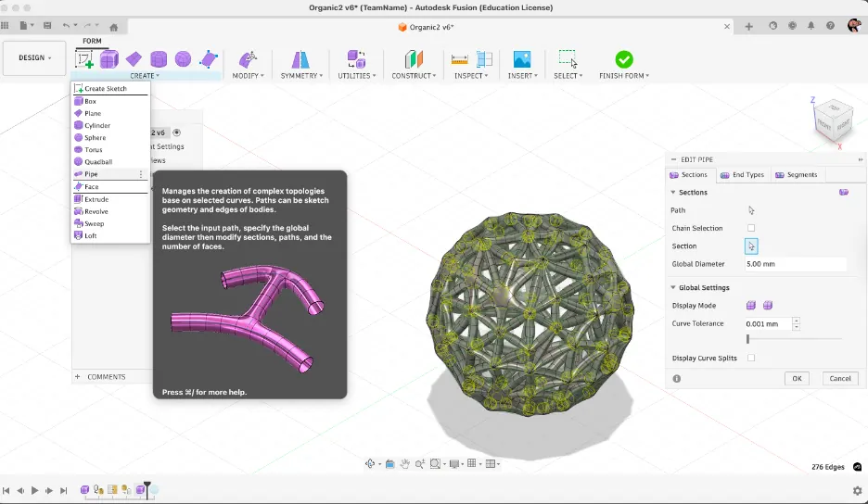
Task: Choose Extrude from the Create menu
Action: (x=110, y=200)
